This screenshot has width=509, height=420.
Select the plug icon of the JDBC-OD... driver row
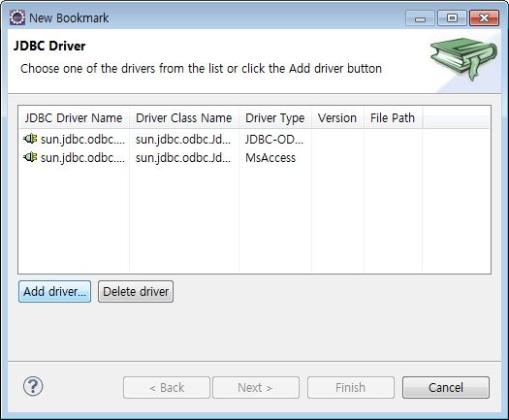coord(30,139)
